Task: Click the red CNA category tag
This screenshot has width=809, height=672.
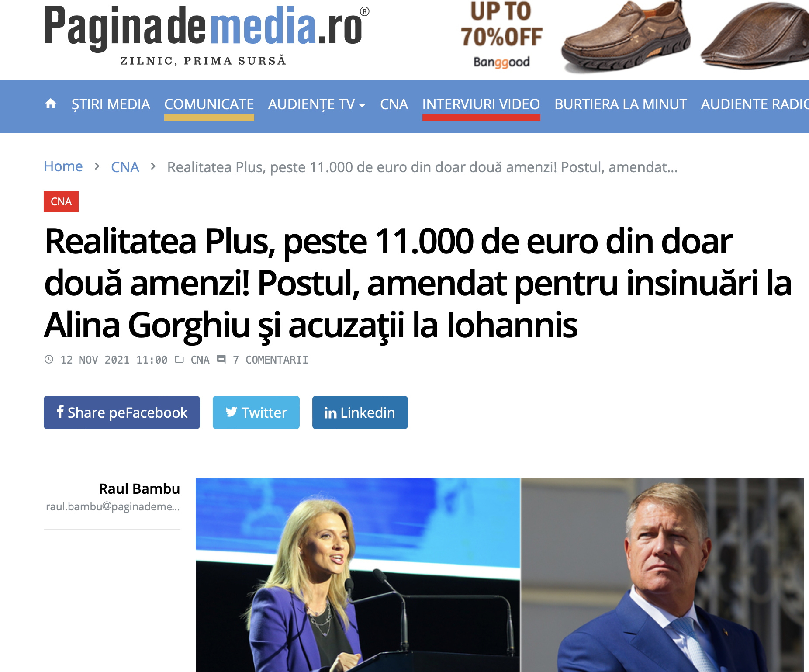Action: (61, 202)
